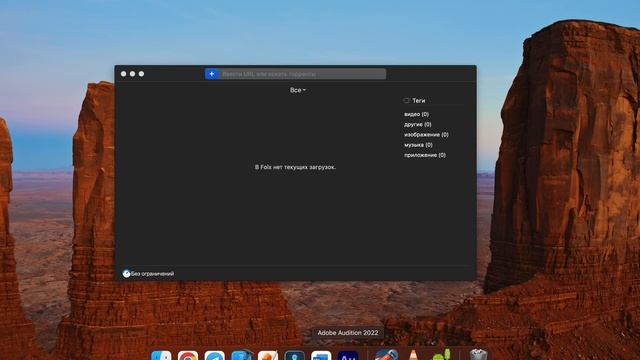Image resolution: width=640 pixels, height=360 pixels.
Task: Focus the URL or torrent search field
Action: 302,74
